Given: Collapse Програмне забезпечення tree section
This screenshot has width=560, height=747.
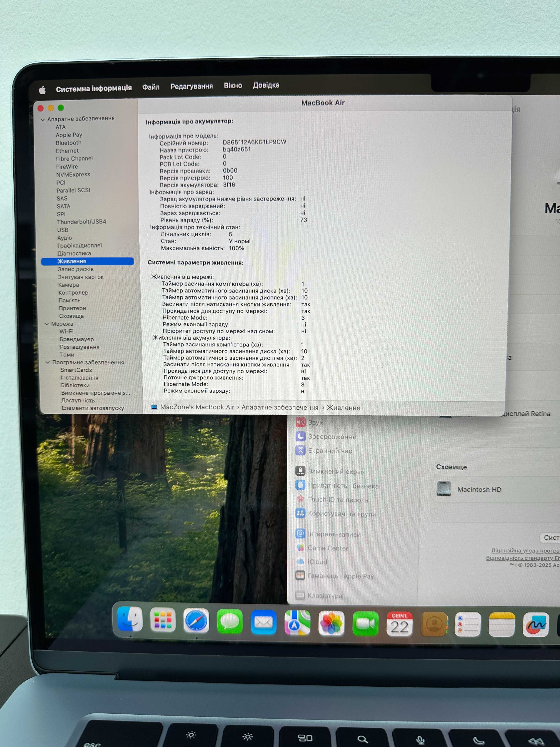Looking at the screenshot, I should click(48, 362).
